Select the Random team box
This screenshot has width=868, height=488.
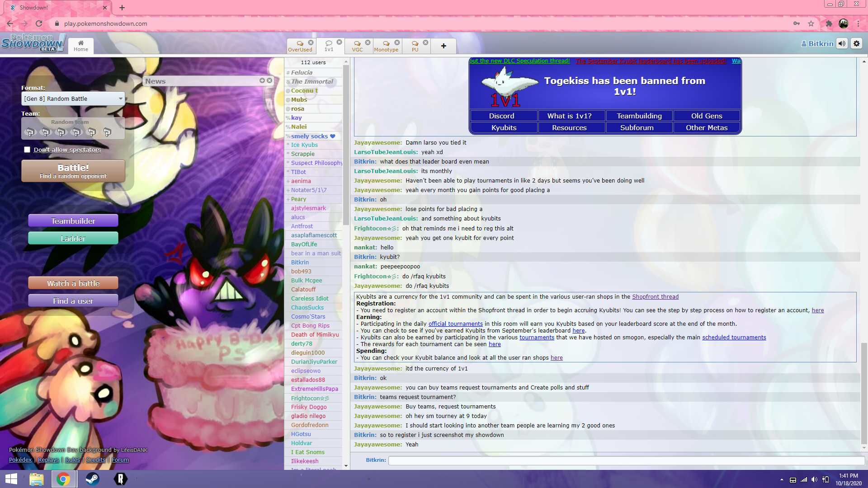(x=73, y=128)
